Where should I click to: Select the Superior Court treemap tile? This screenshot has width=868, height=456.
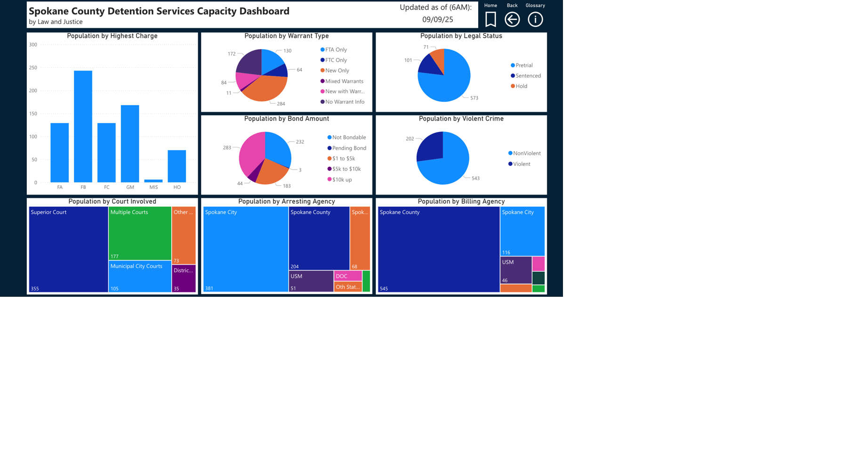(x=68, y=248)
